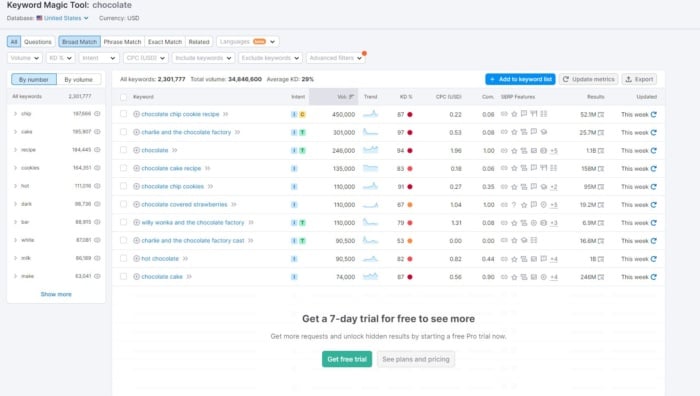This screenshot has height=396, width=700.
Task: Open double-arrow next to chocolate chip cookies
Action: click(210, 187)
